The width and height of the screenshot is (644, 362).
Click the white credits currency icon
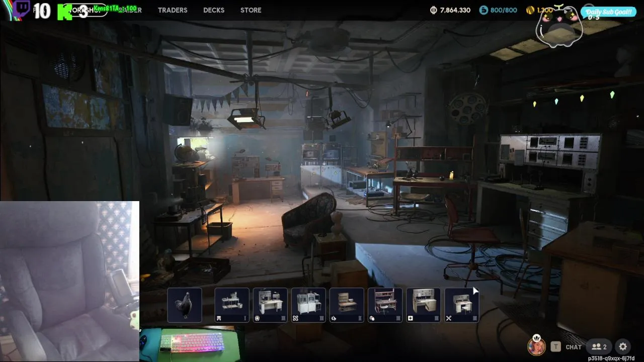(434, 10)
